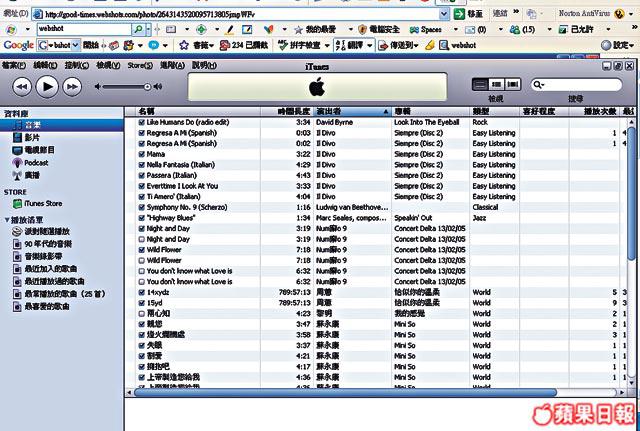The image size is (640, 431).
Task: Sort by the time length column
Action: point(287,111)
